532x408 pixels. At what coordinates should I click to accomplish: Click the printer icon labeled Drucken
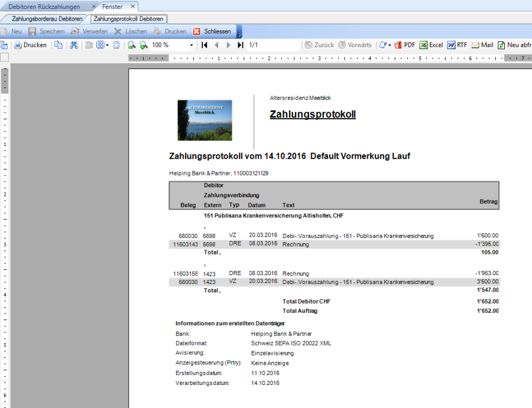[30, 45]
